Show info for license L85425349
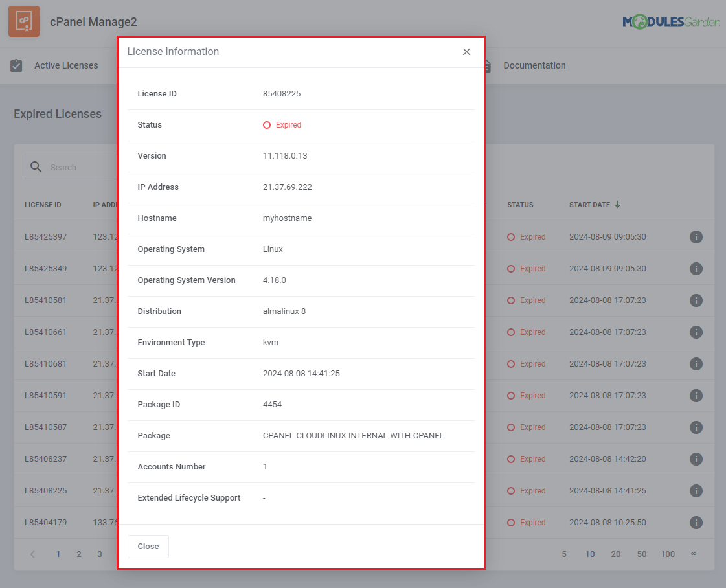The width and height of the screenshot is (726, 588). click(x=696, y=269)
